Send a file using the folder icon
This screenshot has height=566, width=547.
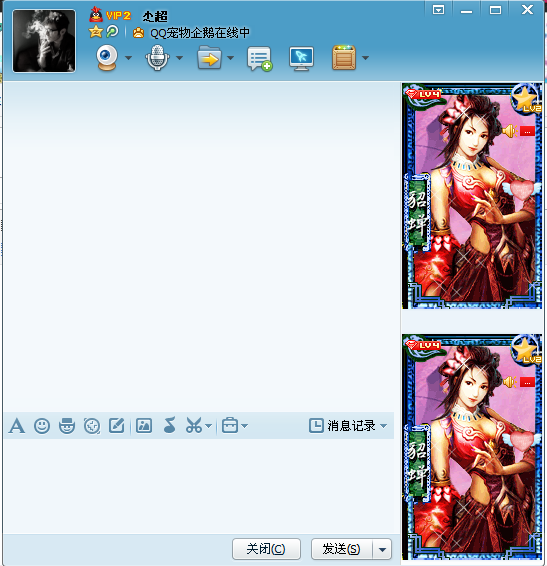click(x=209, y=57)
